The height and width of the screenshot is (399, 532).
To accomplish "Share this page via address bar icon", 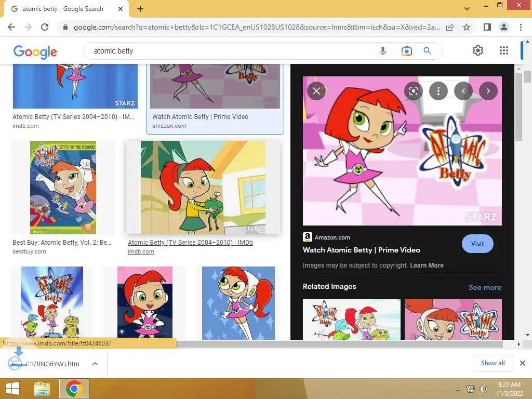I will 450,27.
